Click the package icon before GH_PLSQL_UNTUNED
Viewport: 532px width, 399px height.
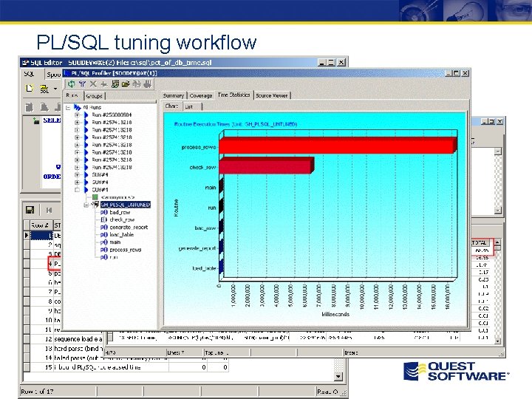tap(95, 205)
